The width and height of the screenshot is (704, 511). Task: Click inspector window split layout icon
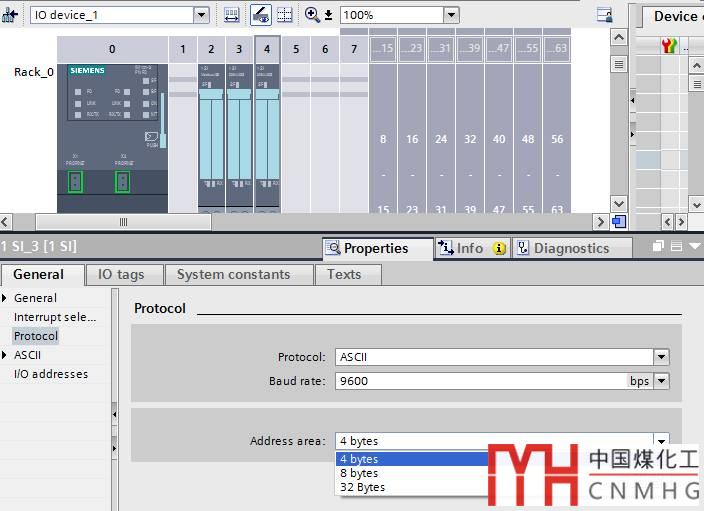pos(677,246)
